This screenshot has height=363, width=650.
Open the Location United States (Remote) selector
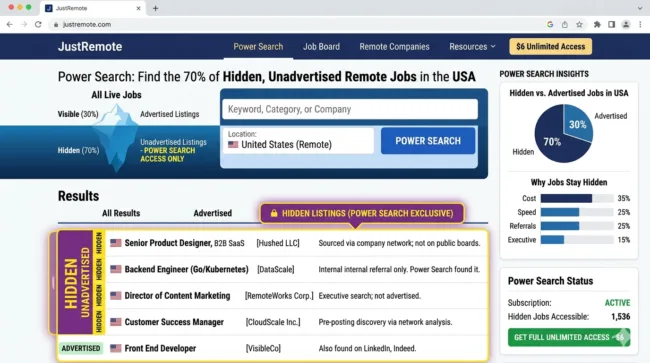pos(298,140)
